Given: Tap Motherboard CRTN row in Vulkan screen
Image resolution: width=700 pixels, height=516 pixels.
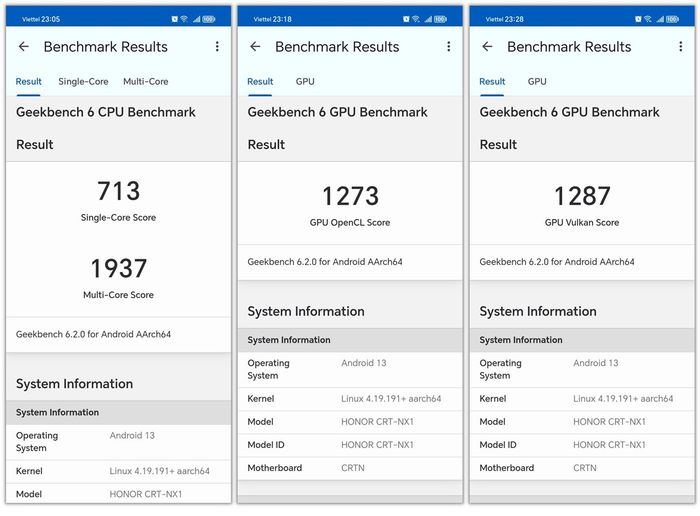Looking at the screenshot, I should (x=582, y=468).
